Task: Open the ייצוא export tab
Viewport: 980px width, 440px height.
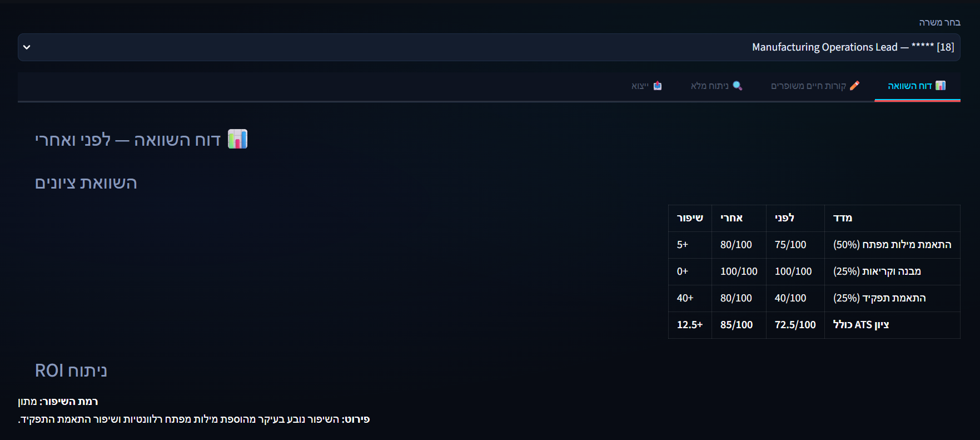Action: click(x=646, y=86)
